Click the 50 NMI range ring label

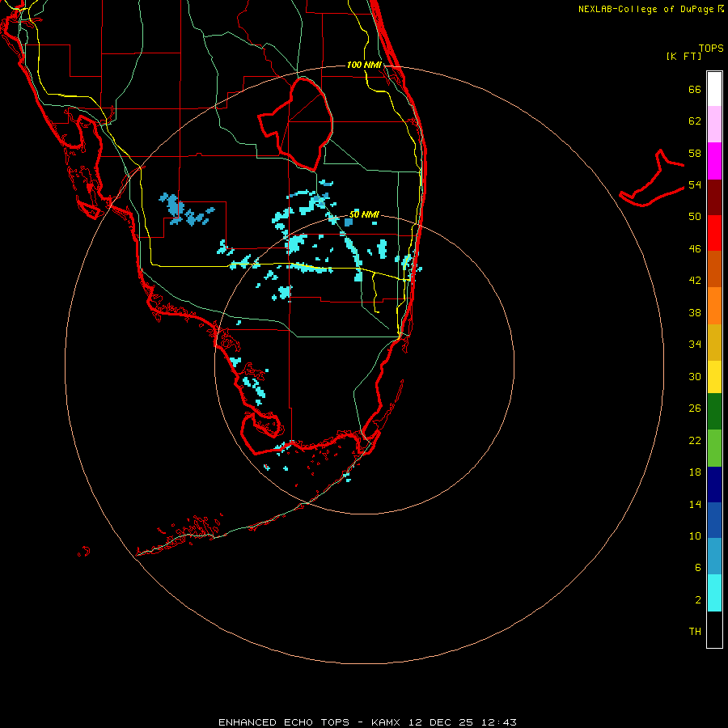pos(364,214)
